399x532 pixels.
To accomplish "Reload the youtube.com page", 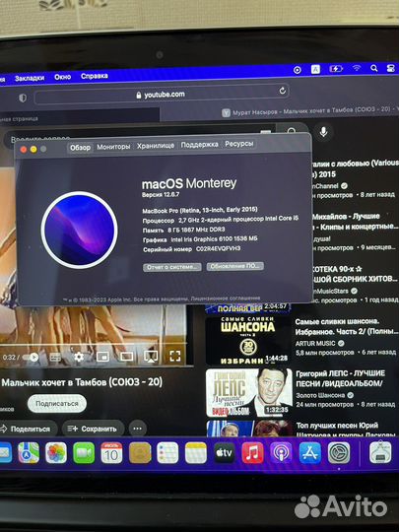I will pos(283,91).
